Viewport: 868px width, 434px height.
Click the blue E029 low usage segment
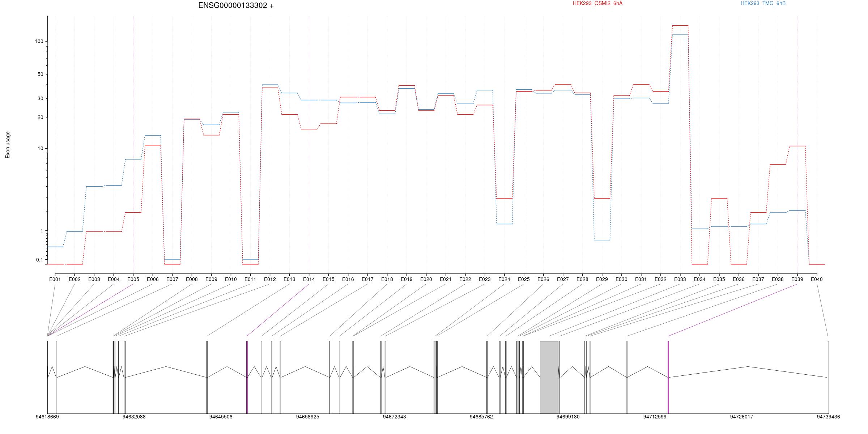(x=602, y=240)
